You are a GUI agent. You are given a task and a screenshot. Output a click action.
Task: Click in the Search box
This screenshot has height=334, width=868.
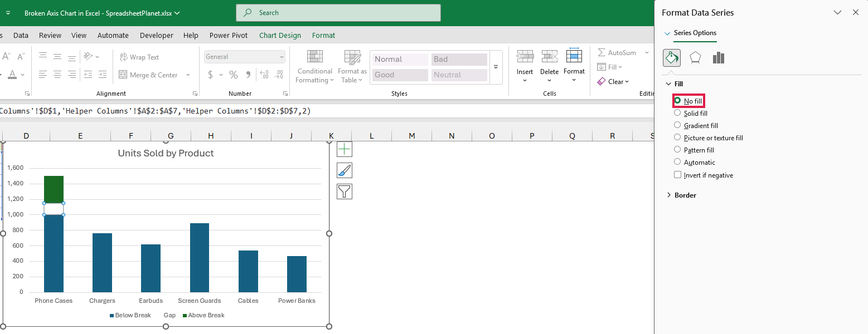tap(338, 13)
